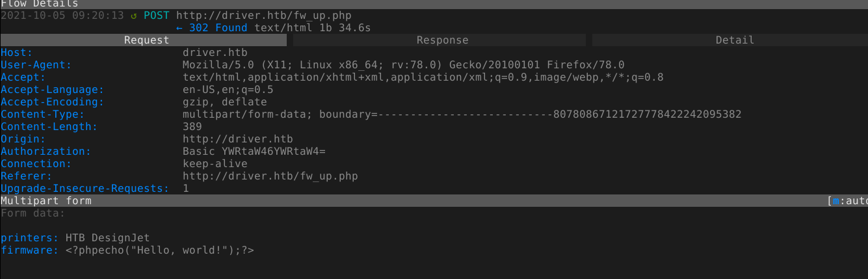Viewport: 868px width, 279px height.
Task: Select the User-Agent header value
Action: point(403,65)
